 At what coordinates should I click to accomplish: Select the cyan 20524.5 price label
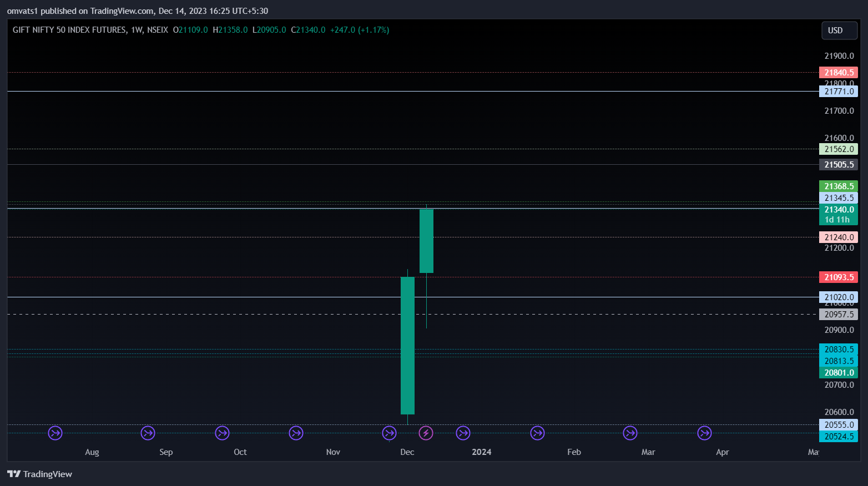(839, 437)
